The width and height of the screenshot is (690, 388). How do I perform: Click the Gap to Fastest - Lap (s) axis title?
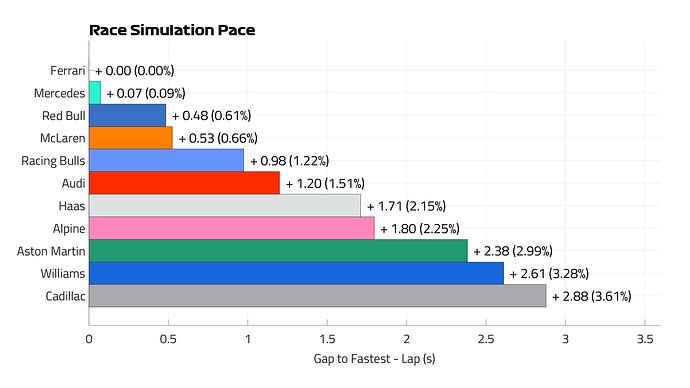point(374,359)
